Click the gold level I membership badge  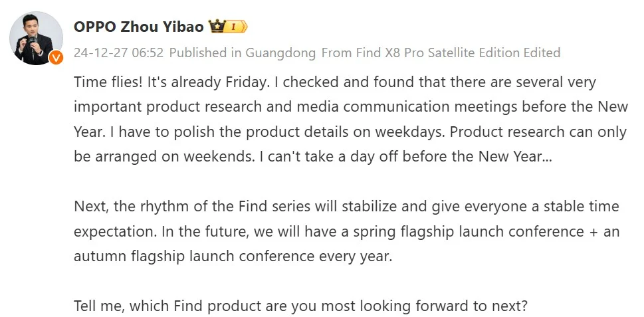(236, 27)
